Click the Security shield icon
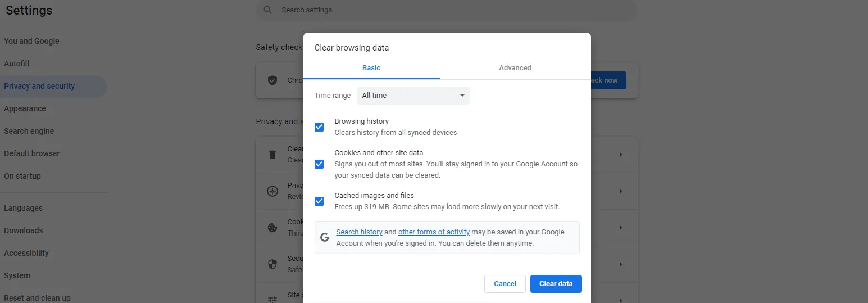This screenshot has height=303, width=868. click(x=272, y=264)
